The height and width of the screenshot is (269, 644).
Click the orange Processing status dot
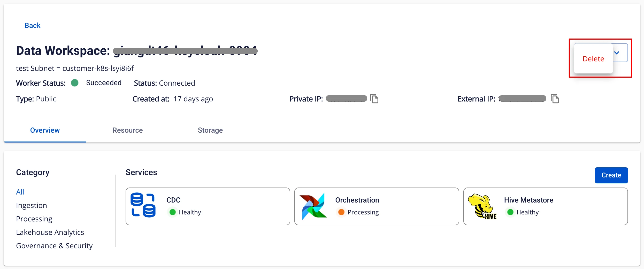(341, 212)
